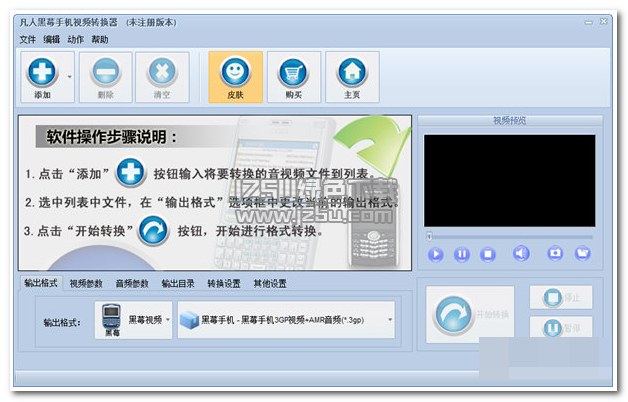Switch to the 输出格式 tab
Viewport: 628px width, 402px height.
tap(40, 283)
